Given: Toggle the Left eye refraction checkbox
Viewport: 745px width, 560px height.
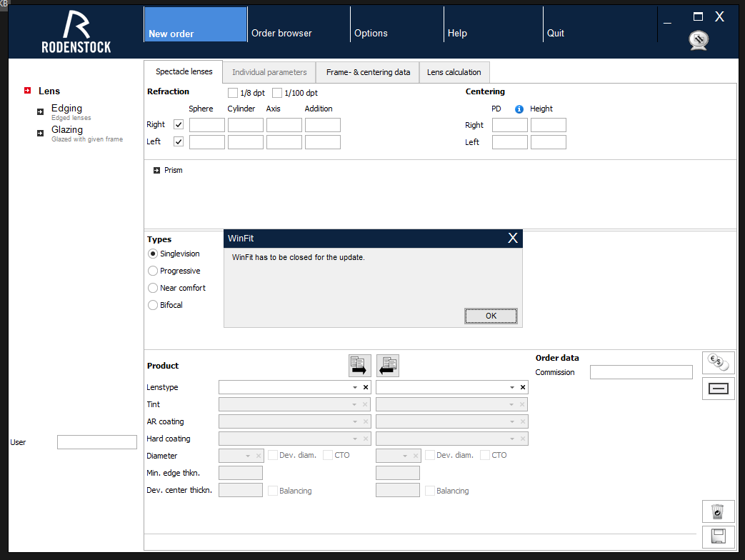Looking at the screenshot, I should click(179, 141).
